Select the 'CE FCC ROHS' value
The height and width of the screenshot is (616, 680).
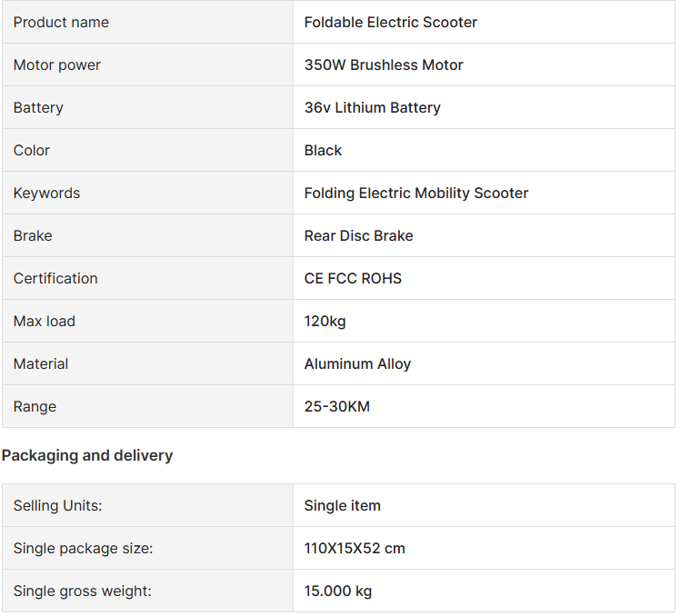[353, 278]
